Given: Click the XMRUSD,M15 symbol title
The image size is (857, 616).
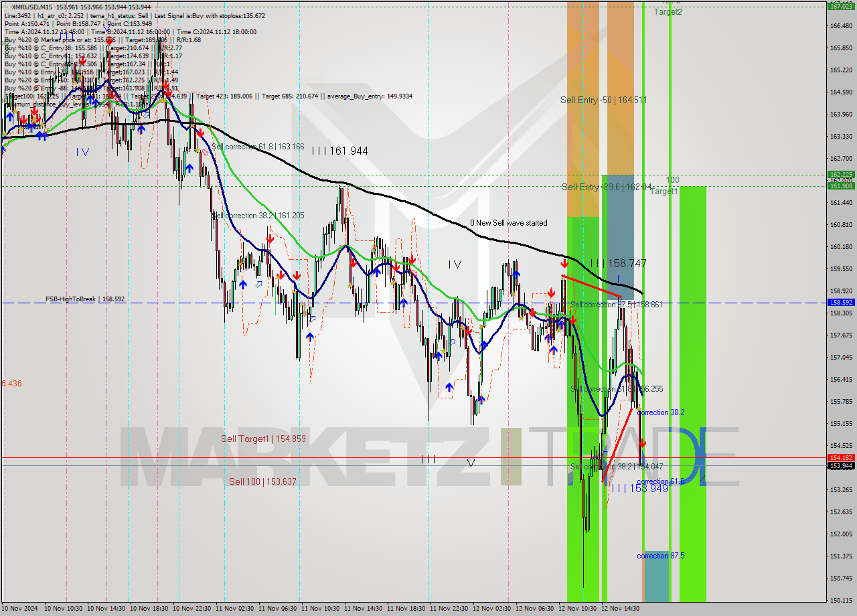Looking at the screenshot, I should 33,7.
